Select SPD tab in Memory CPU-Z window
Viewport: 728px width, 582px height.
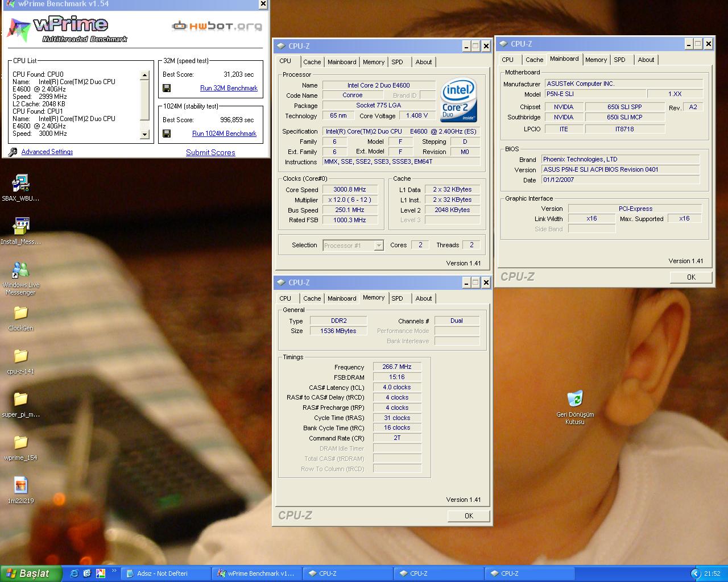397,298
